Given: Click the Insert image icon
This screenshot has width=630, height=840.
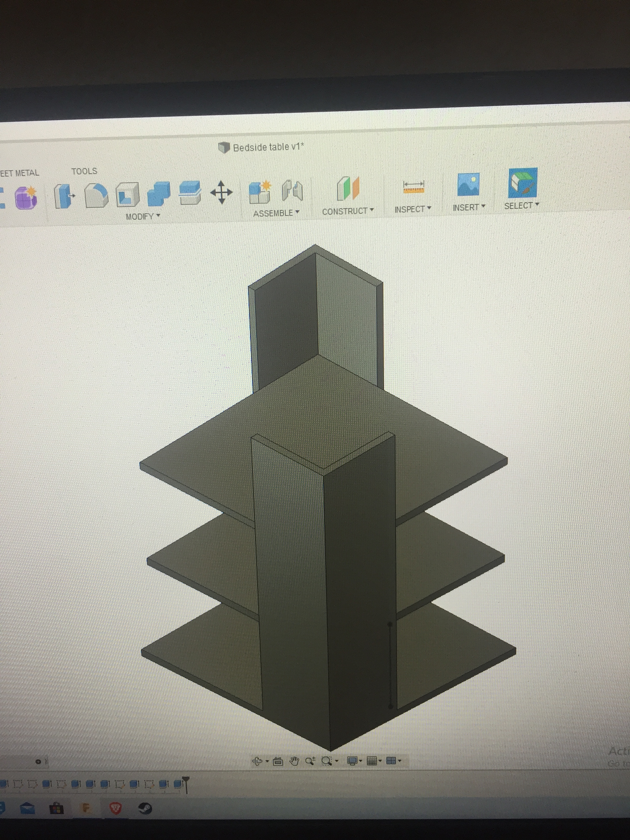Looking at the screenshot, I should [468, 185].
